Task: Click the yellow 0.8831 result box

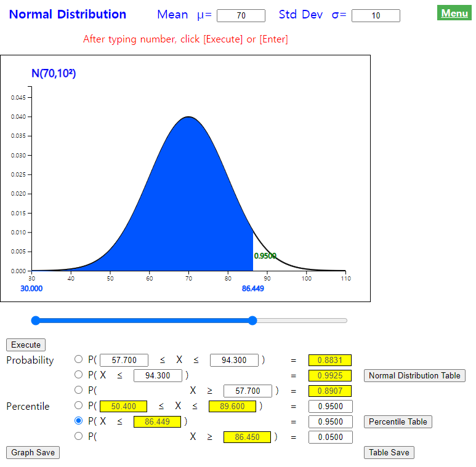Action: click(330, 361)
